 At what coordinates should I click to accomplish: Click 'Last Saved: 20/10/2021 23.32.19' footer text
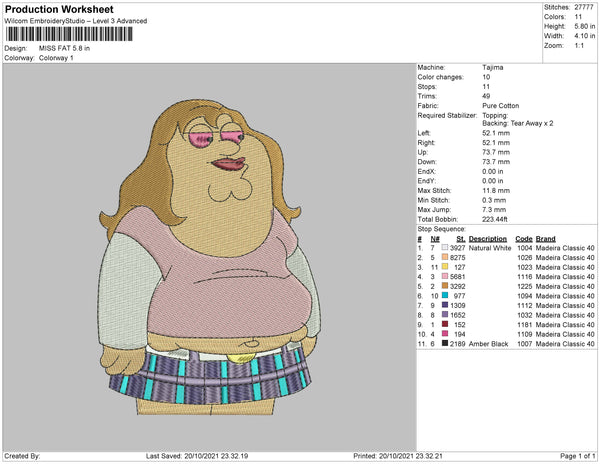click(197, 456)
